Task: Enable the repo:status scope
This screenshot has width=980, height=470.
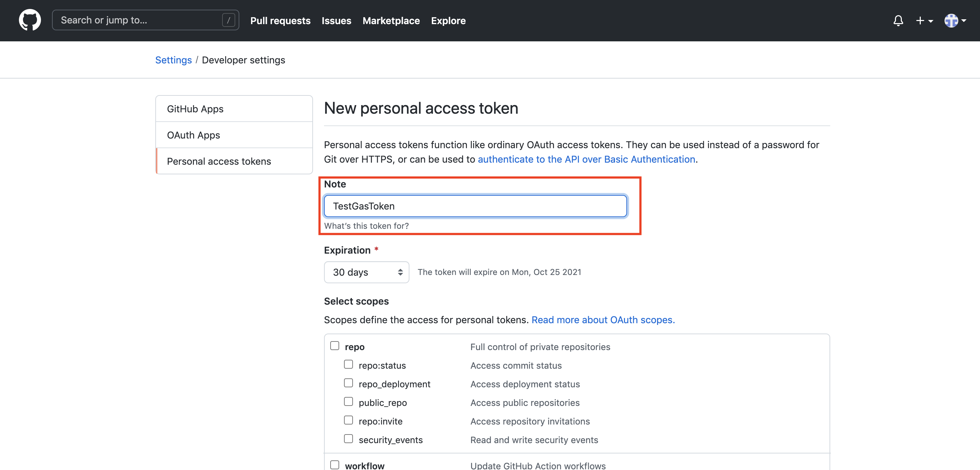Action: pyautogui.click(x=348, y=364)
